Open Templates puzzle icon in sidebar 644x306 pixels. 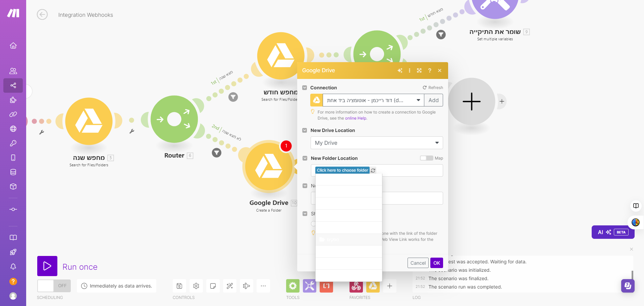click(13, 100)
